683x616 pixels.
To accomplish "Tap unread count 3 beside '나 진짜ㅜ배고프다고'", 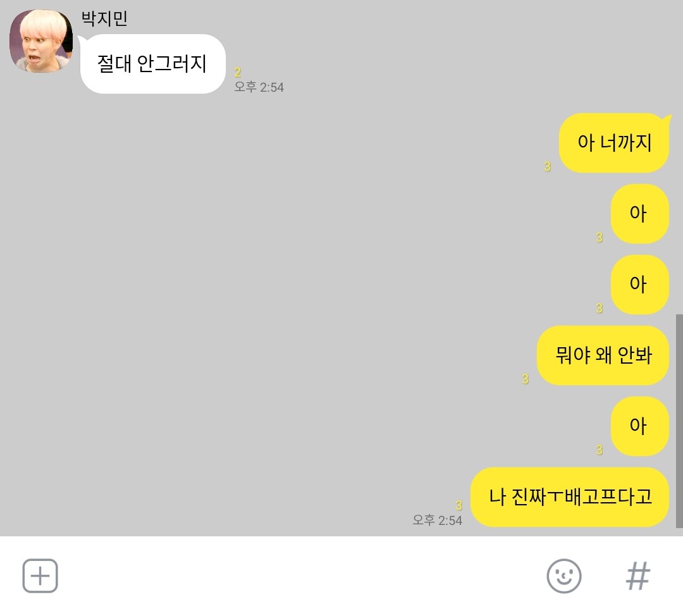I will [458, 505].
